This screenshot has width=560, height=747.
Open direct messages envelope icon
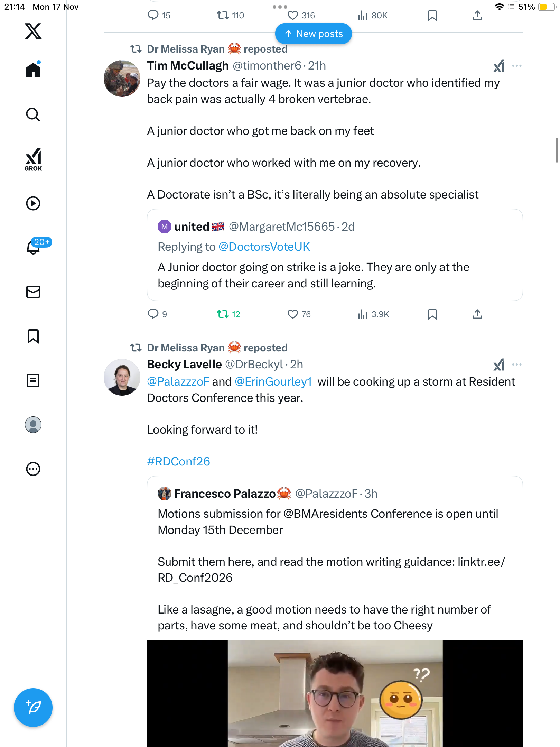tap(33, 292)
